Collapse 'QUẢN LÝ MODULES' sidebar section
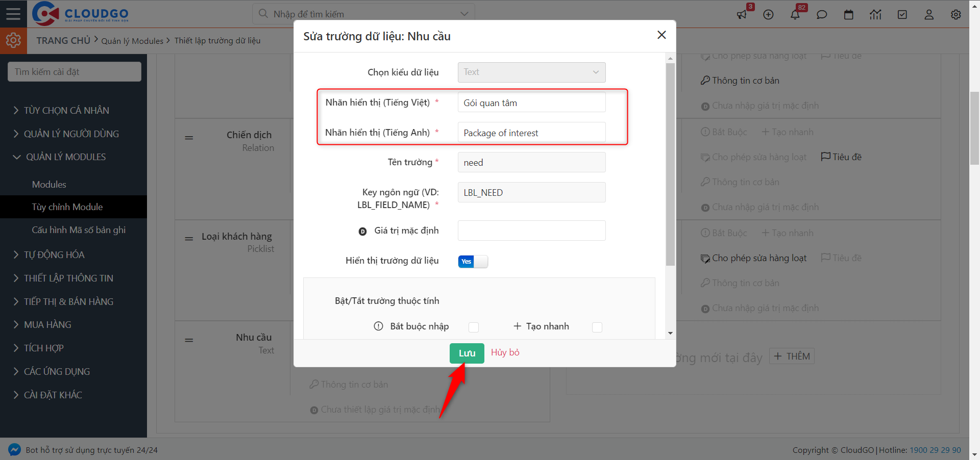The width and height of the screenshot is (980, 460). click(65, 157)
